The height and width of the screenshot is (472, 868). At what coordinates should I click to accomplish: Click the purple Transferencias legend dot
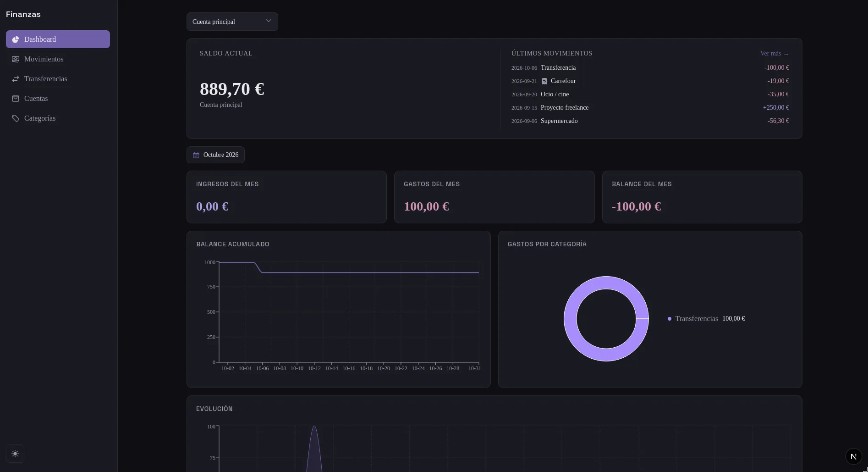point(670,319)
